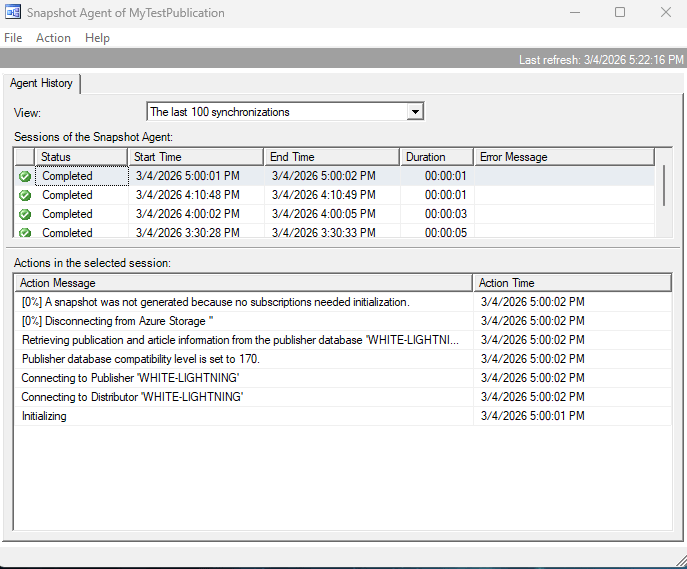
Task: Open the Action menu
Action: tap(53, 38)
